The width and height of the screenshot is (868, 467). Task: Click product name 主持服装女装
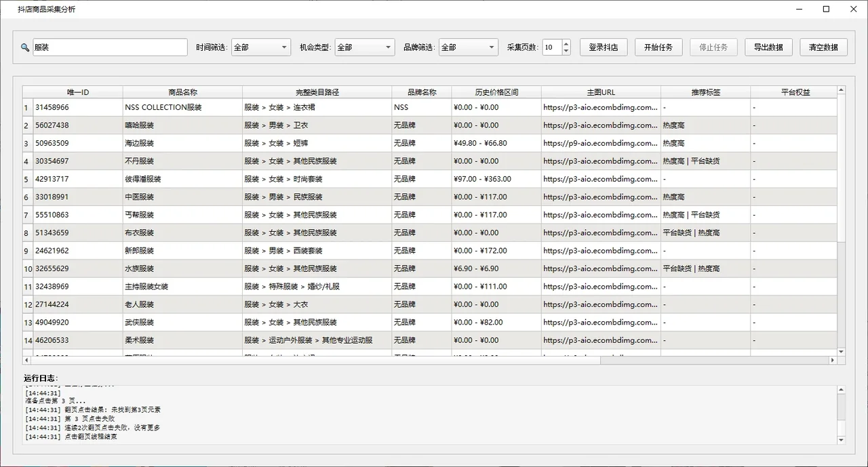[182, 287]
